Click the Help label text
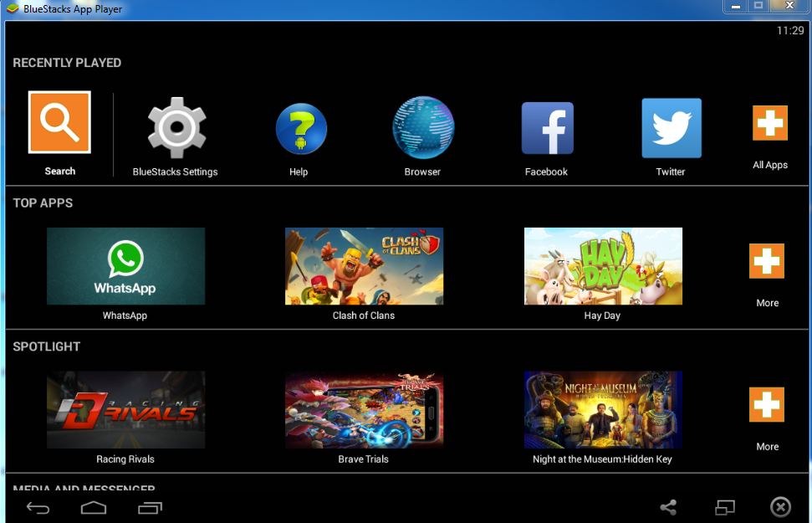This screenshot has width=812, height=523. point(299,172)
